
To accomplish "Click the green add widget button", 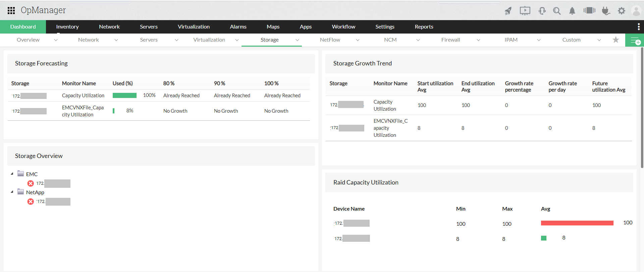I will pyautogui.click(x=635, y=40).
